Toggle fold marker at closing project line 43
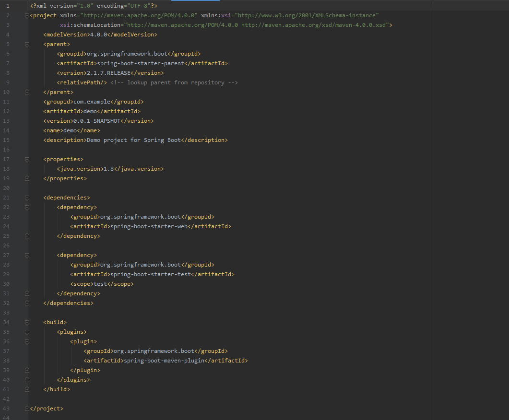Viewport: 509px width, 420px height. coord(27,408)
